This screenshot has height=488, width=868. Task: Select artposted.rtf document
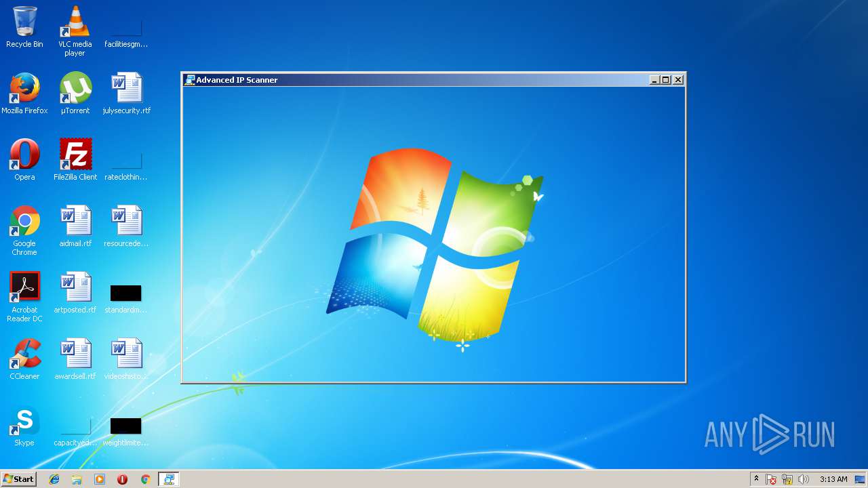coord(75,293)
